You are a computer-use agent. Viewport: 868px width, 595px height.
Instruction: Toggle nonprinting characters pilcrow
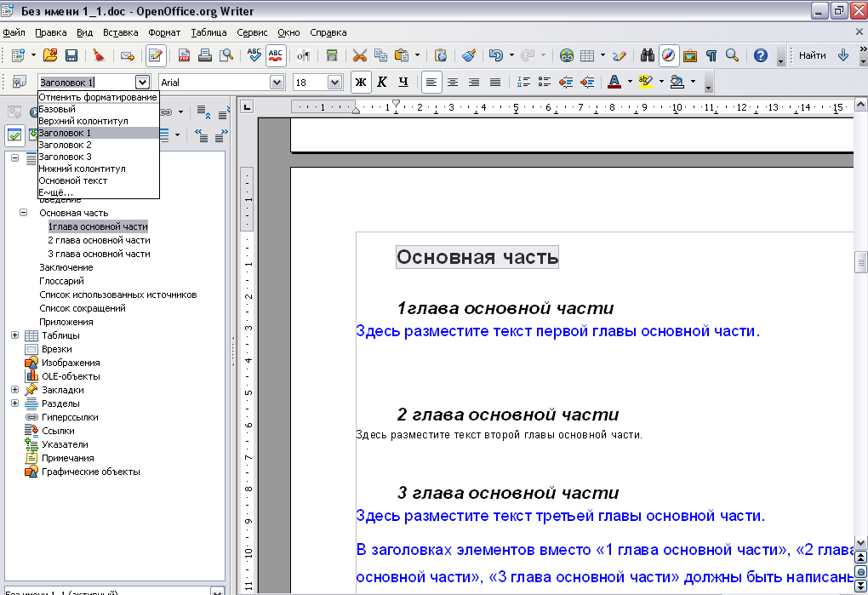coord(711,55)
